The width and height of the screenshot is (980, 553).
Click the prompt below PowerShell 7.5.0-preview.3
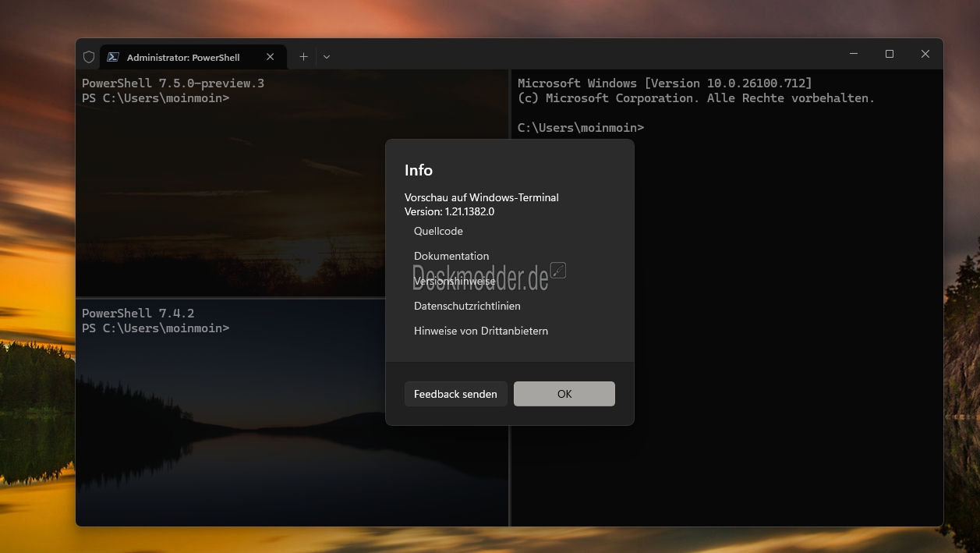tap(156, 98)
